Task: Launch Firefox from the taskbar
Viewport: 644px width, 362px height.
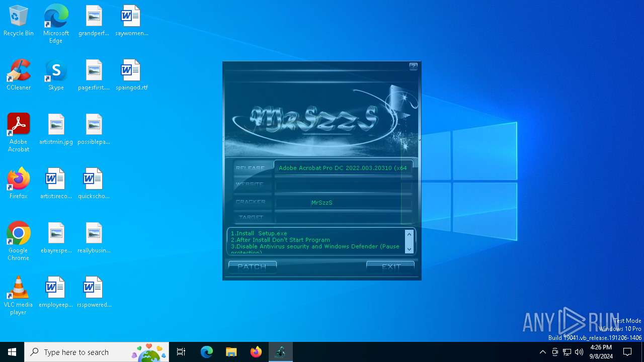Action: coord(256,352)
